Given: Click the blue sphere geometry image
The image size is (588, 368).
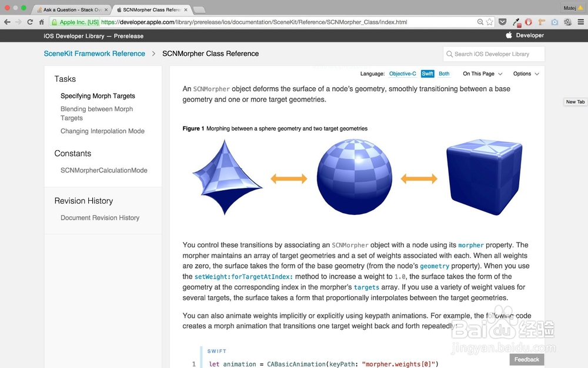Looking at the screenshot, I should 355,177.
